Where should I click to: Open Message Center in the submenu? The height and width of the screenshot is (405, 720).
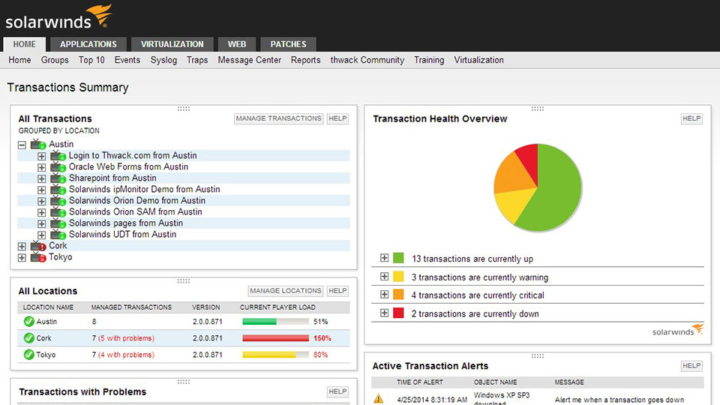249,60
